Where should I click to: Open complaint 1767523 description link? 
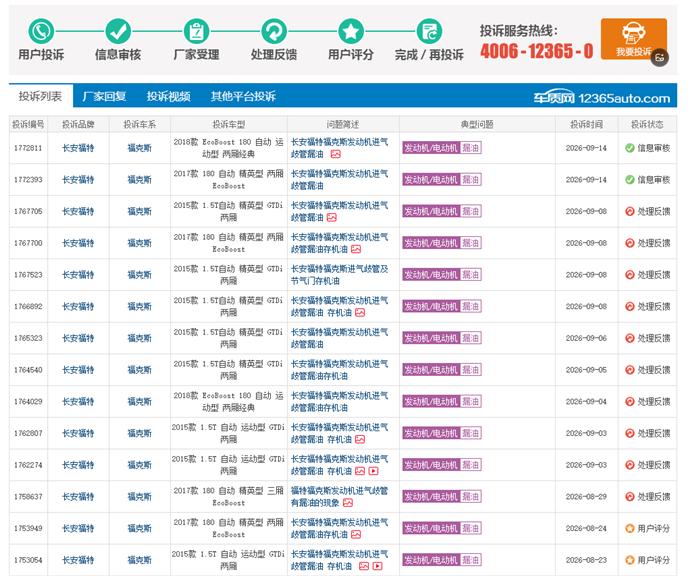[x=340, y=275]
